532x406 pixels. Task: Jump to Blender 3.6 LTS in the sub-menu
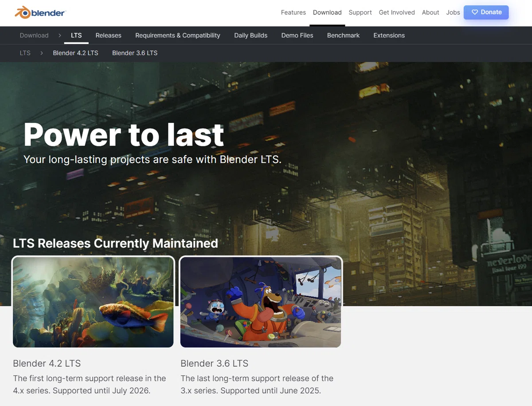[135, 53]
